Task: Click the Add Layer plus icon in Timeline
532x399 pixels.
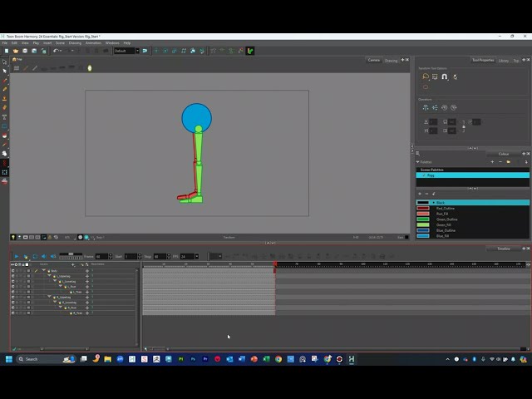Action: coord(73,264)
